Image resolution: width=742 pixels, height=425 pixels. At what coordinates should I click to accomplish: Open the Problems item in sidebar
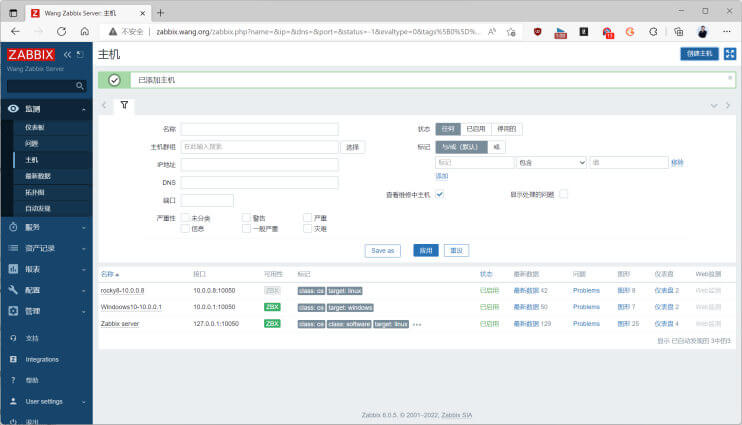coord(31,143)
